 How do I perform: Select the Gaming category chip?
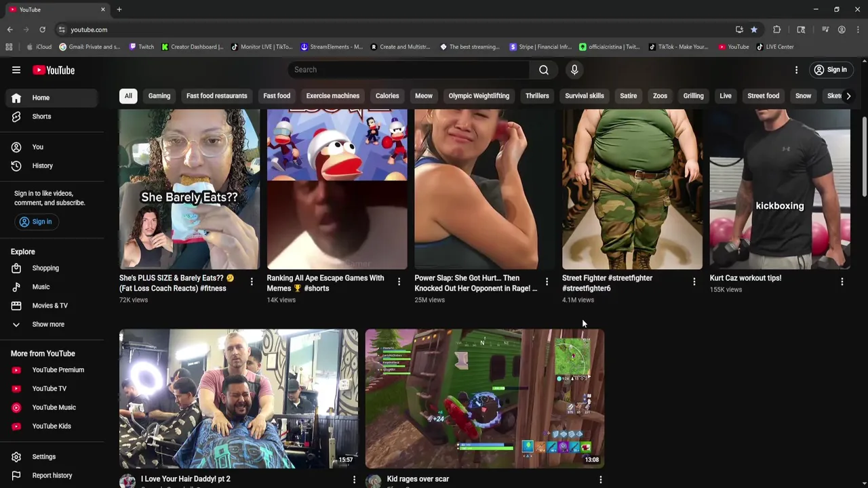point(159,96)
